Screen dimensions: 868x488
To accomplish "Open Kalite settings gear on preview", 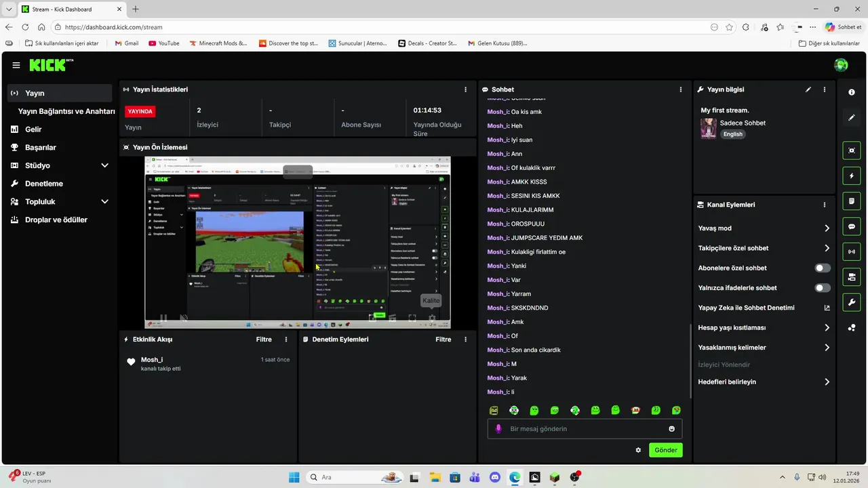I will click(432, 318).
